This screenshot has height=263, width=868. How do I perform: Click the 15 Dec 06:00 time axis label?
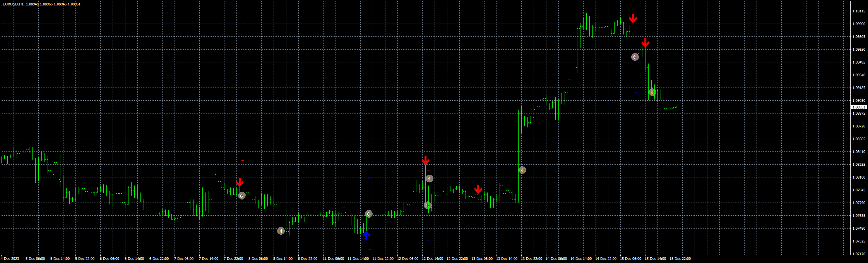click(630, 259)
